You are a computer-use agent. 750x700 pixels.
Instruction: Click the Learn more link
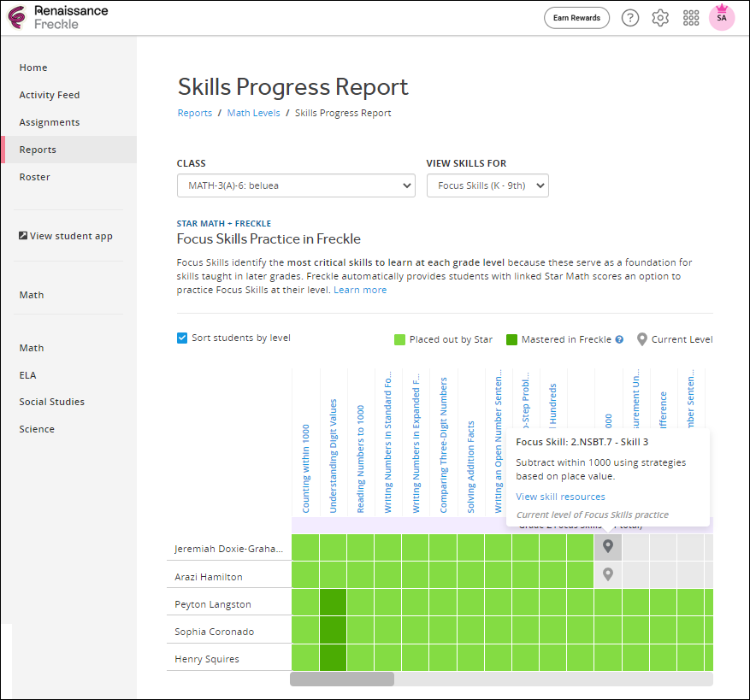tap(360, 290)
